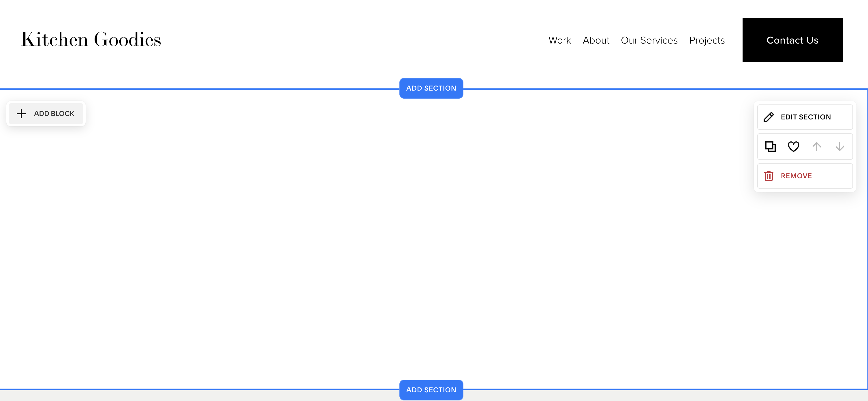Click the black Contact Us button
868x401 pixels.
pos(792,40)
